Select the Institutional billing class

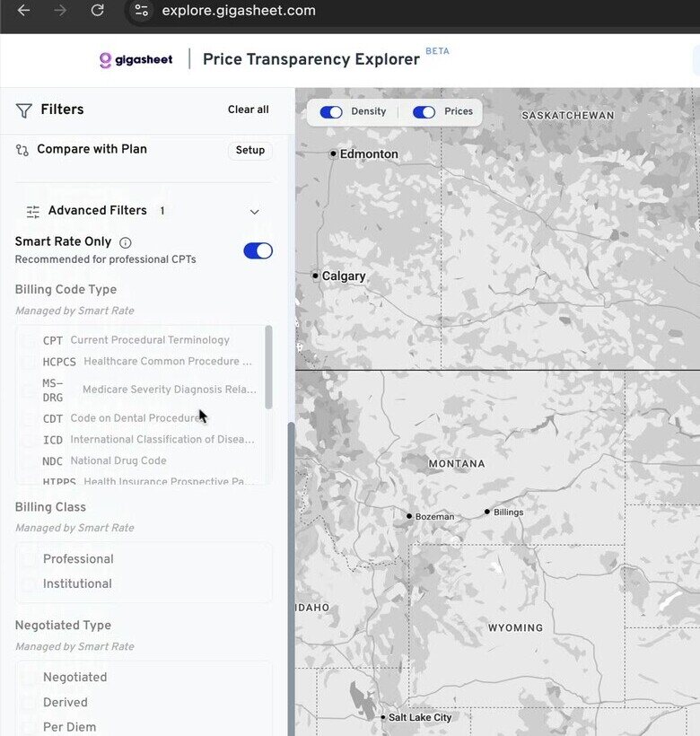(x=29, y=584)
